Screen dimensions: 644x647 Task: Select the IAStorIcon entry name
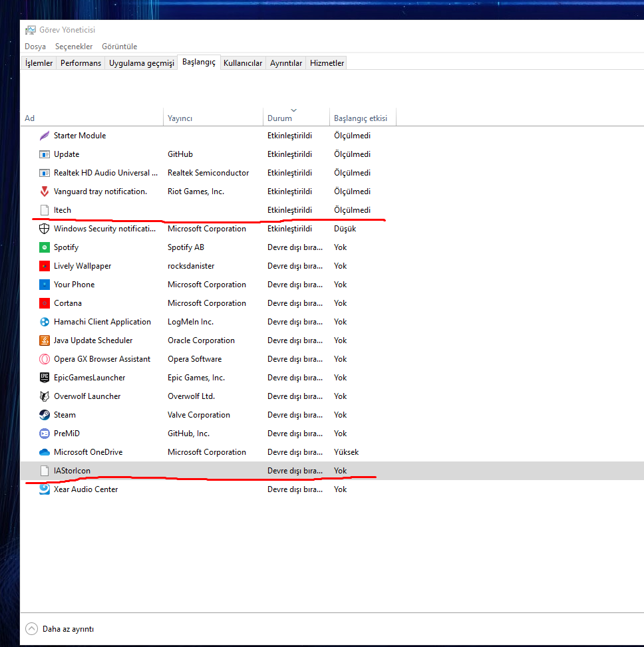coord(73,471)
